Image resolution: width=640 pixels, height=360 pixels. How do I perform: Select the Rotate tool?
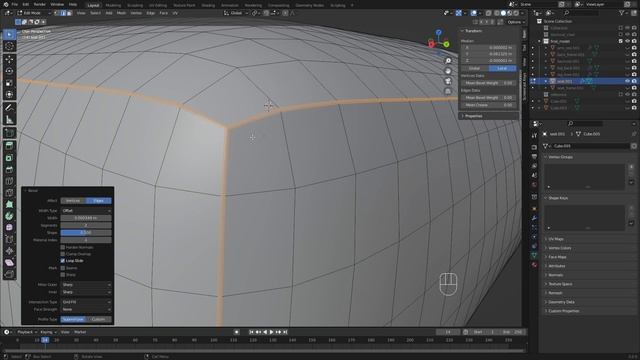pos(9,71)
